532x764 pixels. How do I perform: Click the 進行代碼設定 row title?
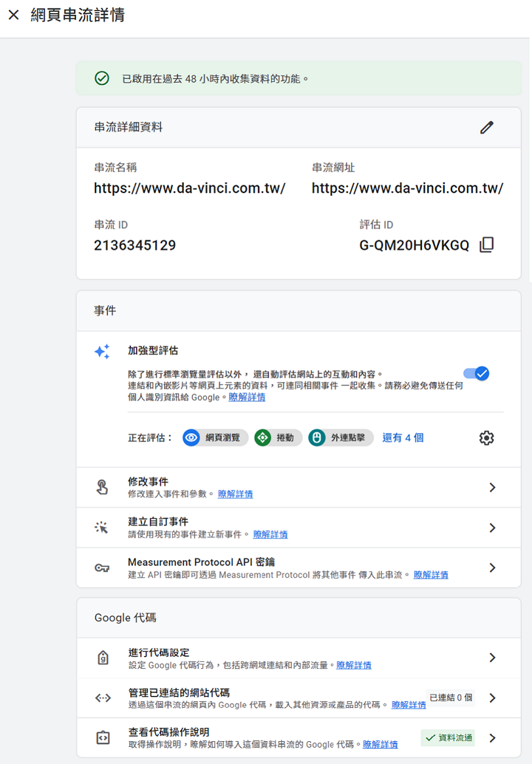159,652
